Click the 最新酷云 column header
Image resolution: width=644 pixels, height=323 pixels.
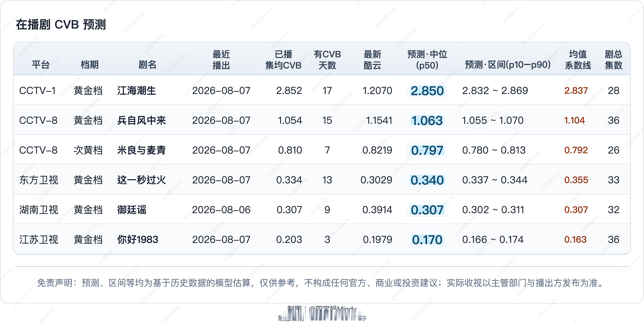[x=372, y=60]
